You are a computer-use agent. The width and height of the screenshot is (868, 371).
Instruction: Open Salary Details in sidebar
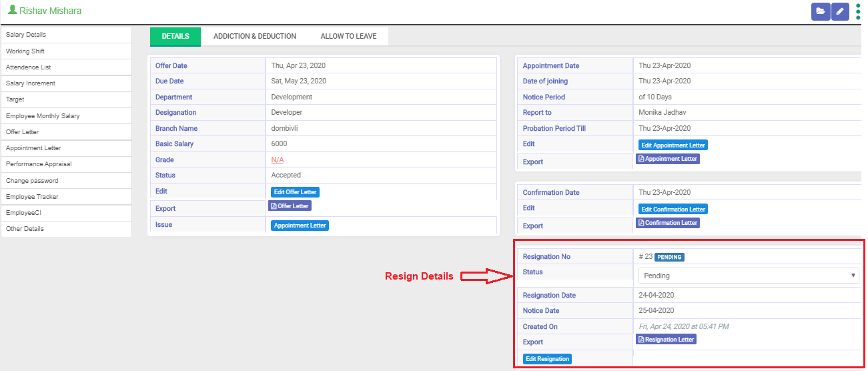pyautogui.click(x=66, y=35)
